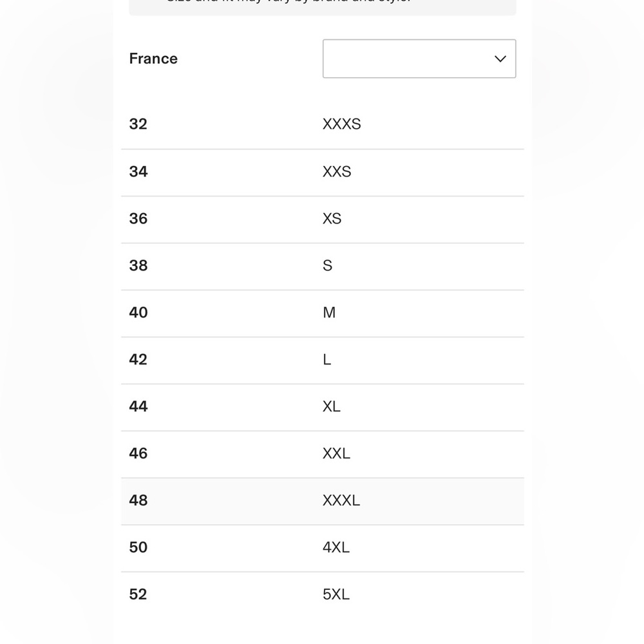The height and width of the screenshot is (644, 644).
Task: Click the 5XL size cell
Action: 336,595
